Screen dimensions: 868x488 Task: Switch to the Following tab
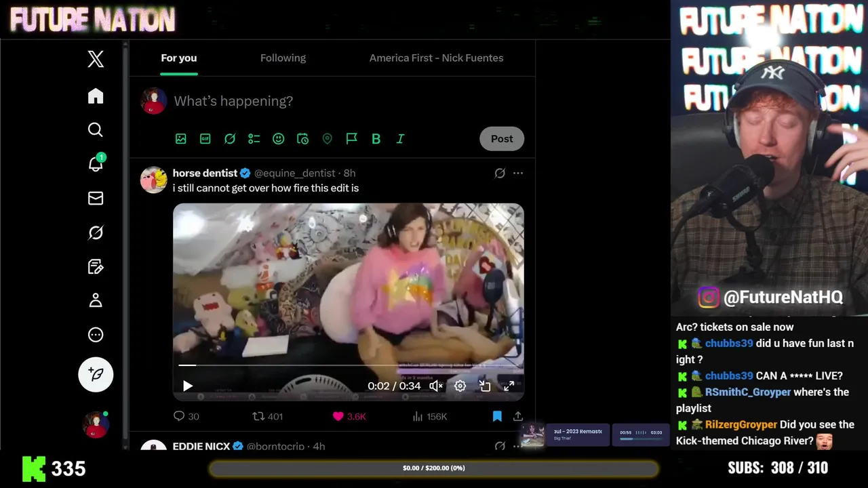283,58
